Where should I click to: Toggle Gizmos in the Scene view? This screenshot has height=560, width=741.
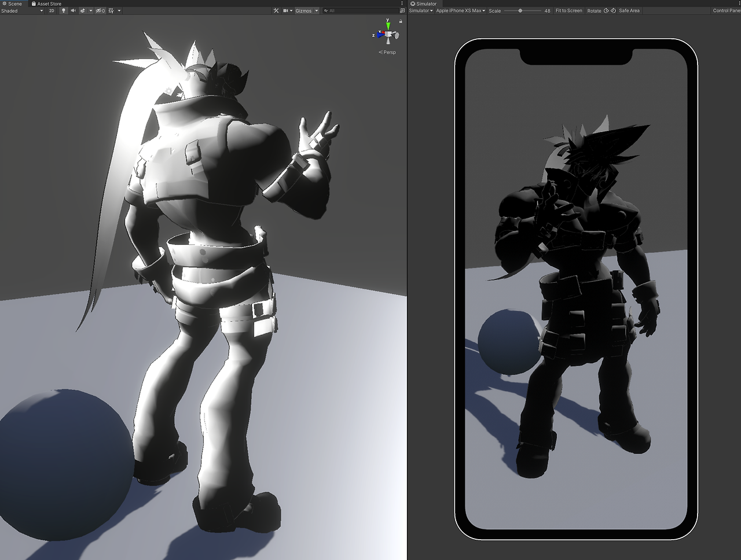point(303,11)
